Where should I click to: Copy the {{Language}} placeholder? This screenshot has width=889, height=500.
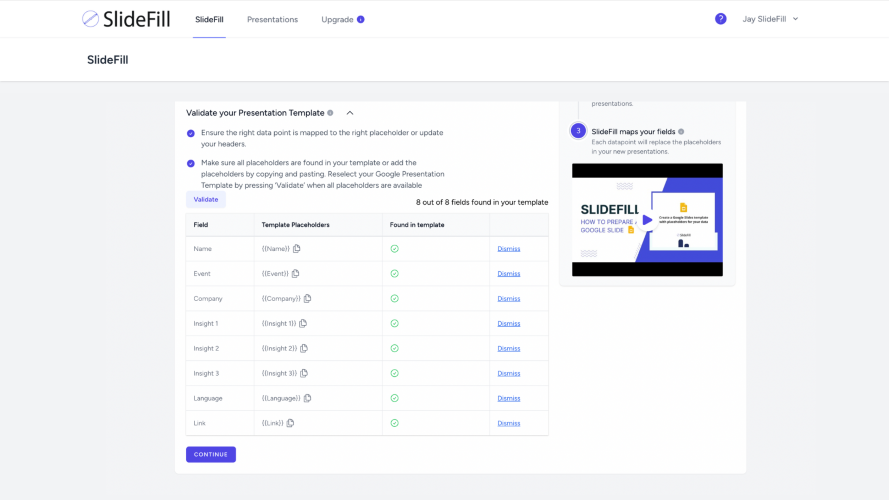tap(307, 398)
